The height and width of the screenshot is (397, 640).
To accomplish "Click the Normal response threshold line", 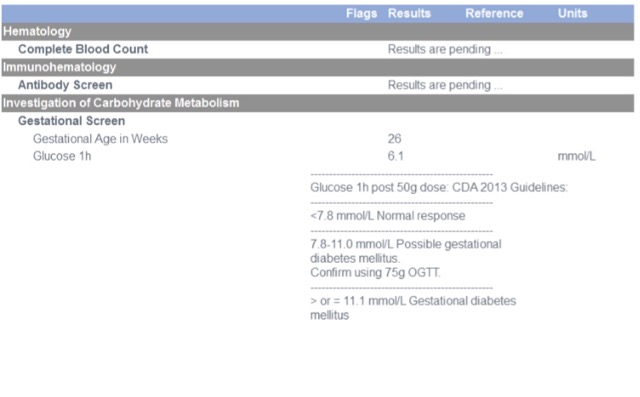I will click(x=387, y=216).
